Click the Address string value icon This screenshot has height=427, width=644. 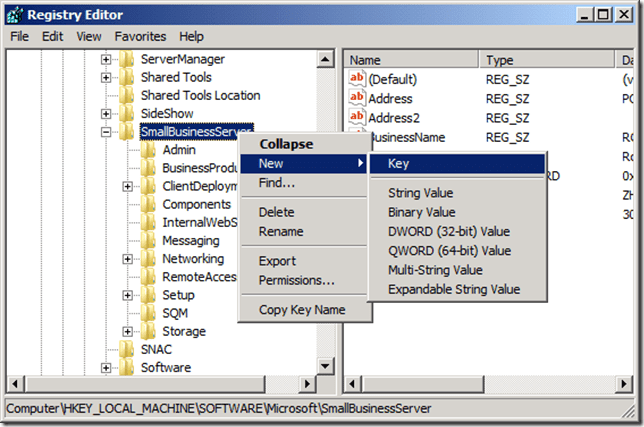pos(357,98)
